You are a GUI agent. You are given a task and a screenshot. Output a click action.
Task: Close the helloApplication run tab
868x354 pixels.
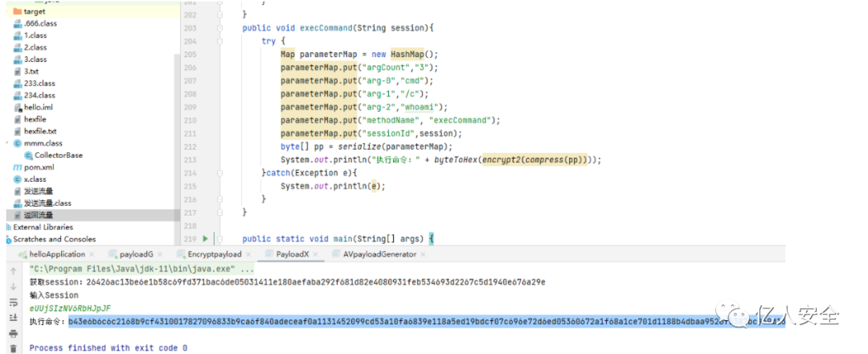92,254
